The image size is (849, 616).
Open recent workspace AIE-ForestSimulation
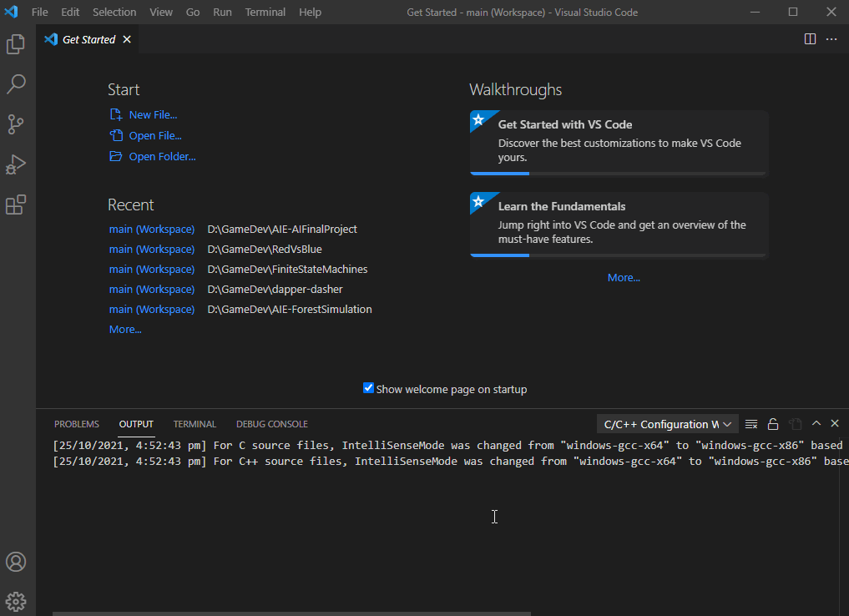click(x=152, y=310)
